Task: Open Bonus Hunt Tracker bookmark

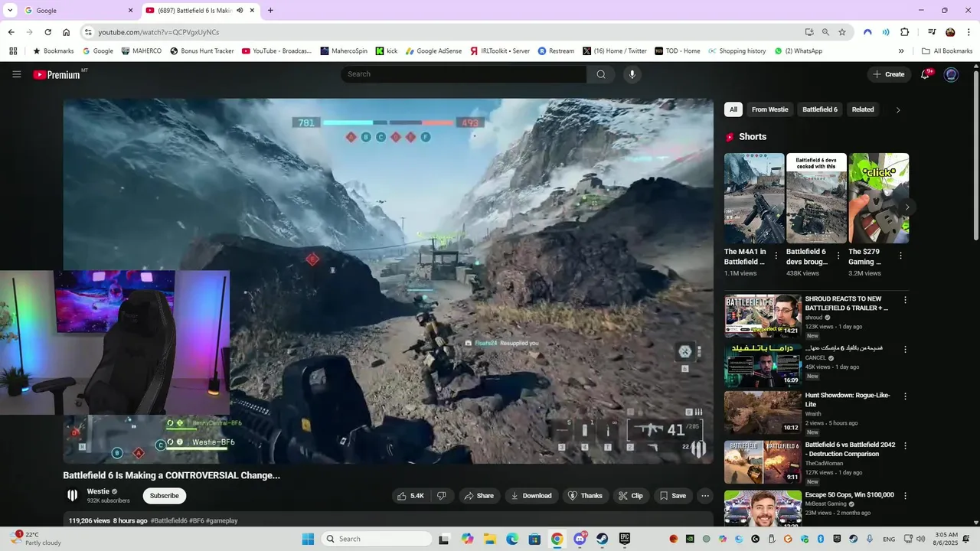Action: click(x=201, y=51)
